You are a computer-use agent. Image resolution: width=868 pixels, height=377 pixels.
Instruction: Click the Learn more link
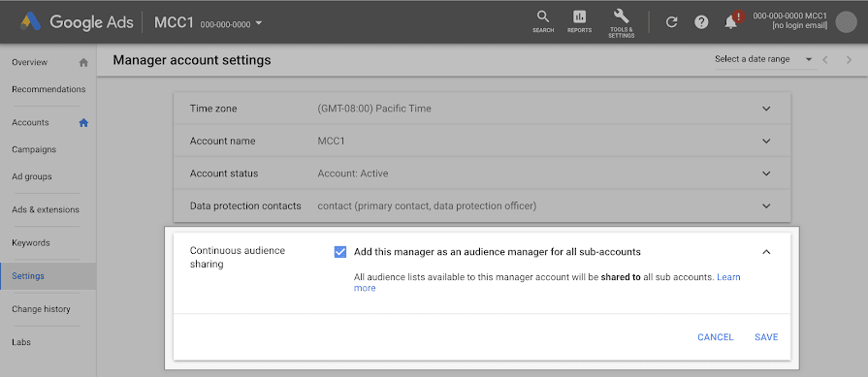547,282
